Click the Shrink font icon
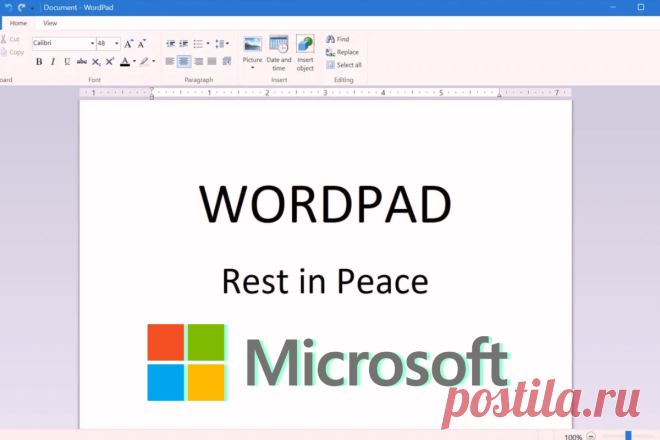 pos(142,43)
